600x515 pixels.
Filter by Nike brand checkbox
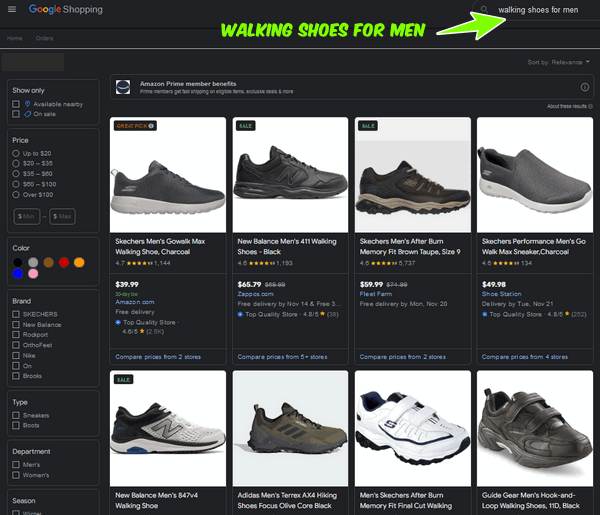[16, 355]
